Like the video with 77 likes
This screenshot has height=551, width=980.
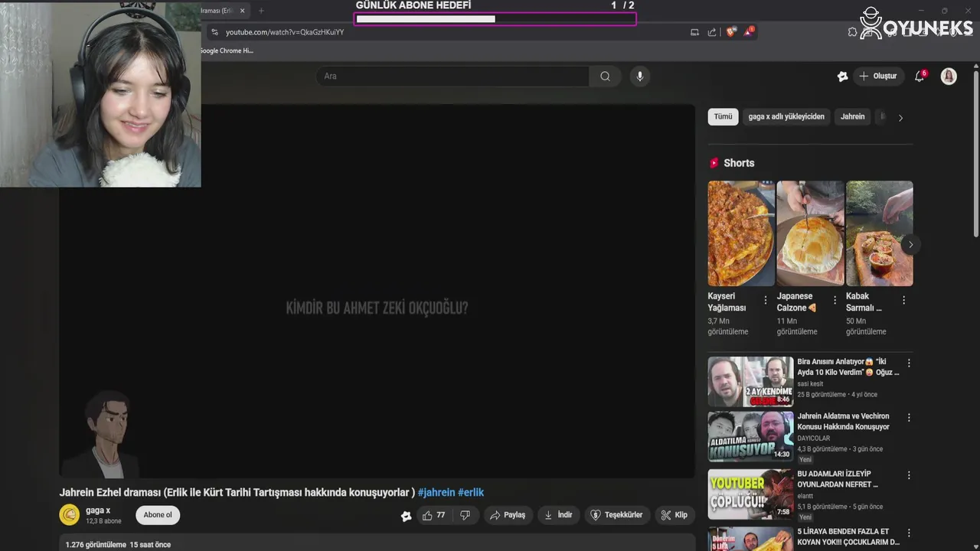coord(433,515)
